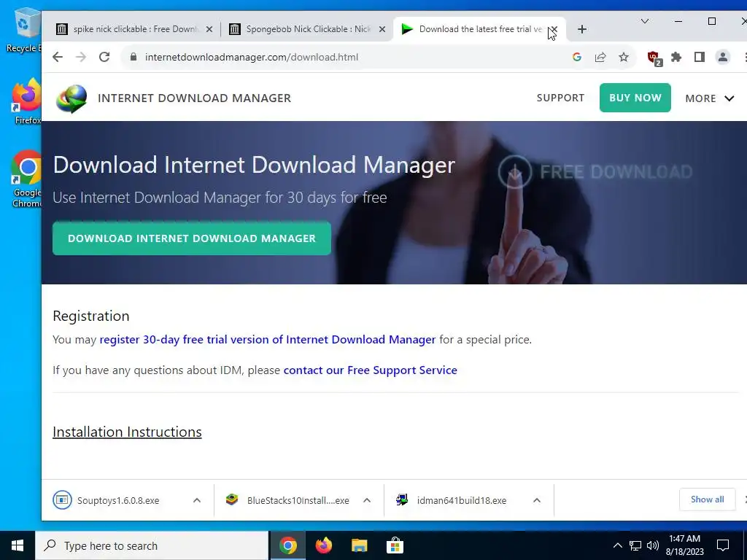Viewport: 747px width, 560px height.
Task: Expand the MORE menu
Action: point(709,98)
